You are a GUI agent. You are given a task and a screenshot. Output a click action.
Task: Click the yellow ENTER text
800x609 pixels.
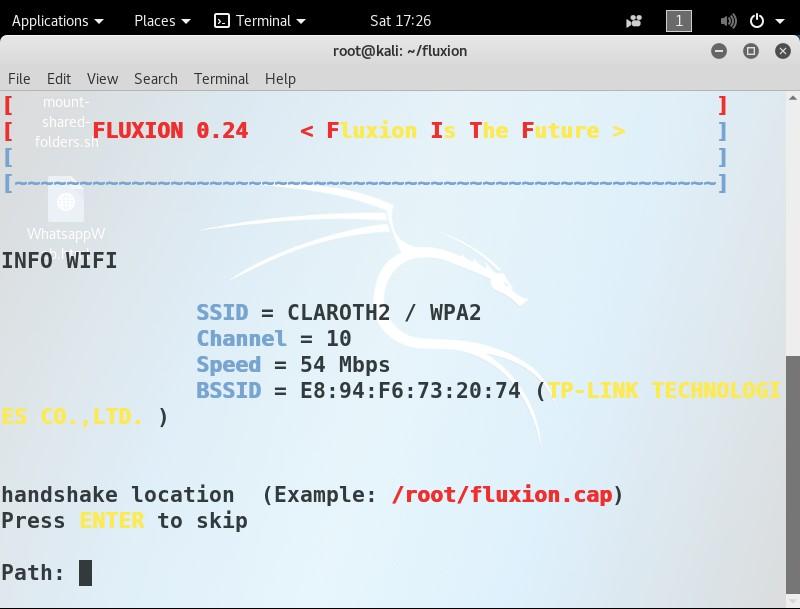pos(112,521)
